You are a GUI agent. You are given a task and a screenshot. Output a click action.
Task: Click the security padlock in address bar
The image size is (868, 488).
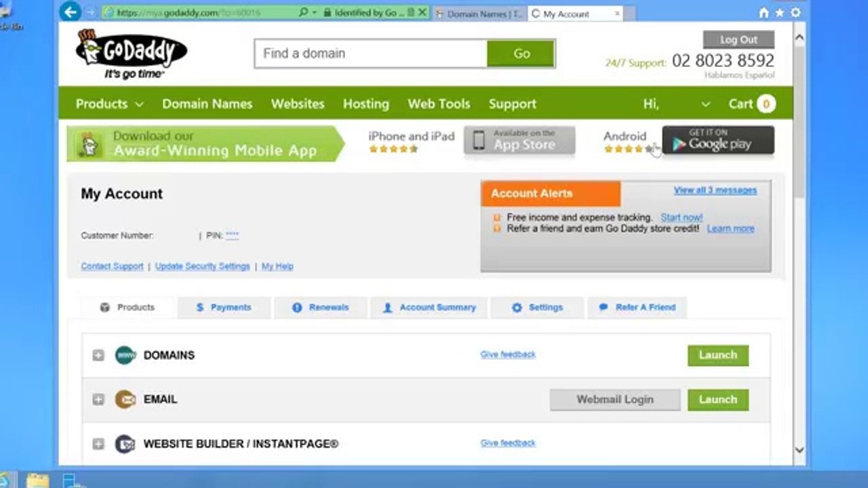[x=328, y=13]
